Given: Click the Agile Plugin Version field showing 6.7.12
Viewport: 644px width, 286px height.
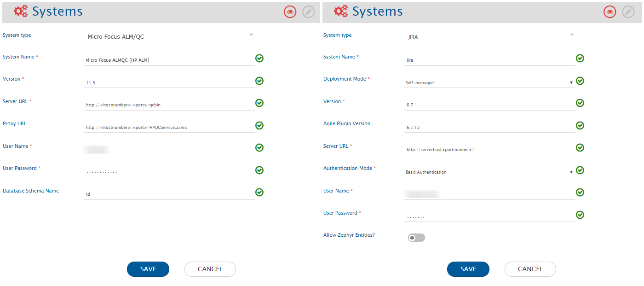Looking at the screenshot, I should pos(489,127).
